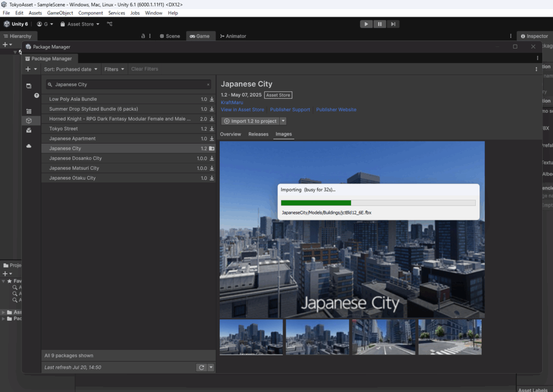The width and height of the screenshot is (553, 392).
Task: Open the Asset Store dropdown in toolbar
Action: [80, 24]
